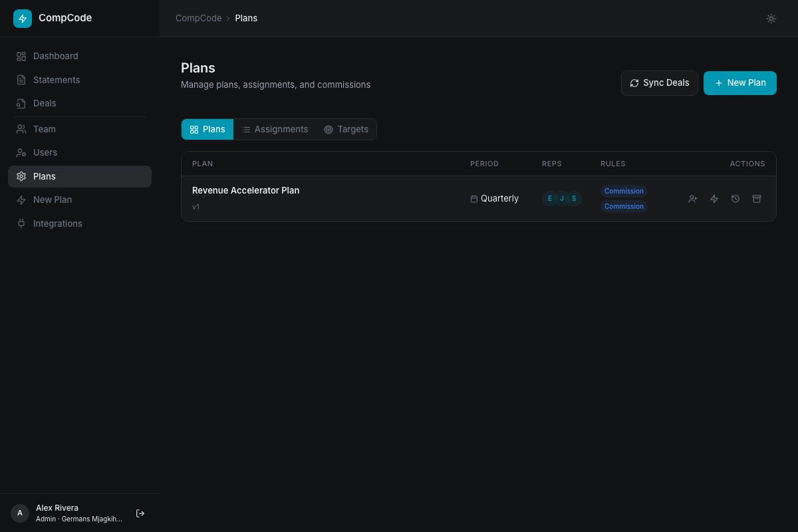This screenshot has height=532, width=798.
Task: Click the Plans breadcrumb text
Action: pyautogui.click(x=246, y=18)
